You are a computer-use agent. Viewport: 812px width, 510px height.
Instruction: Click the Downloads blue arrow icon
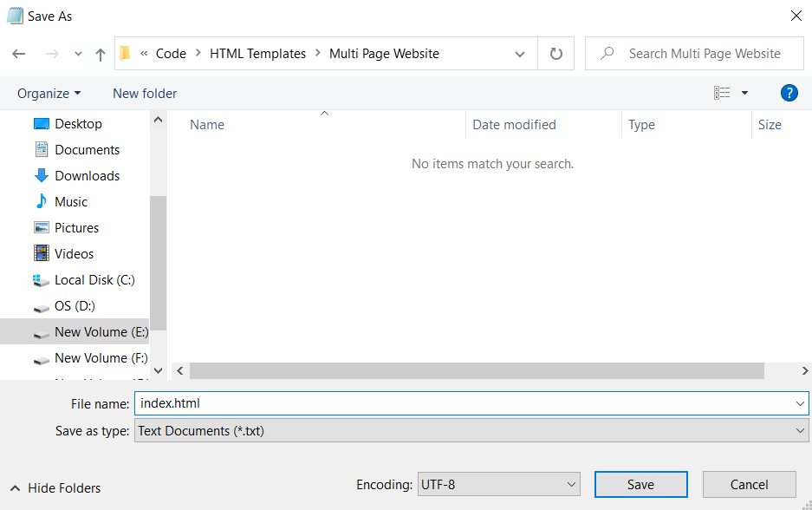[x=42, y=176]
